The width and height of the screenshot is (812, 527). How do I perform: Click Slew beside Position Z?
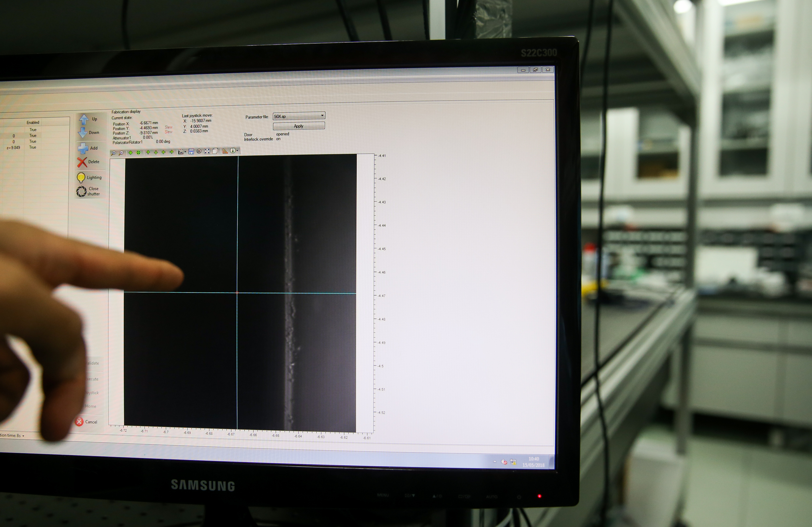coord(168,132)
